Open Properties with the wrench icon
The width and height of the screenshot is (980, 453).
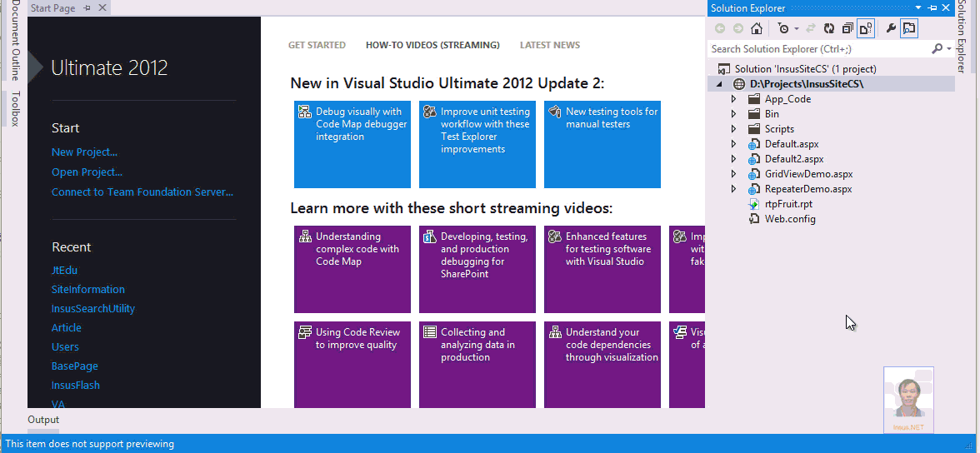coord(892,28)
